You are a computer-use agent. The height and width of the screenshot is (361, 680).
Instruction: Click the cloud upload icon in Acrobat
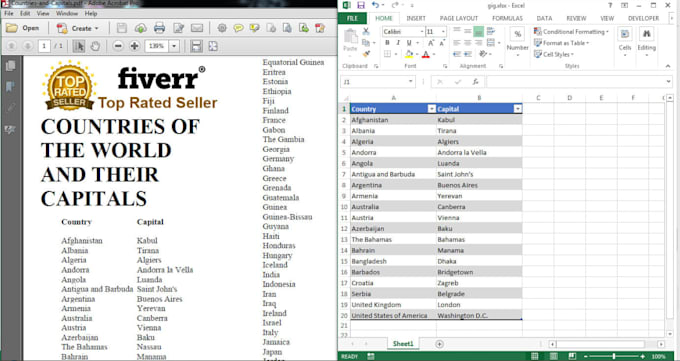[141, 28]
